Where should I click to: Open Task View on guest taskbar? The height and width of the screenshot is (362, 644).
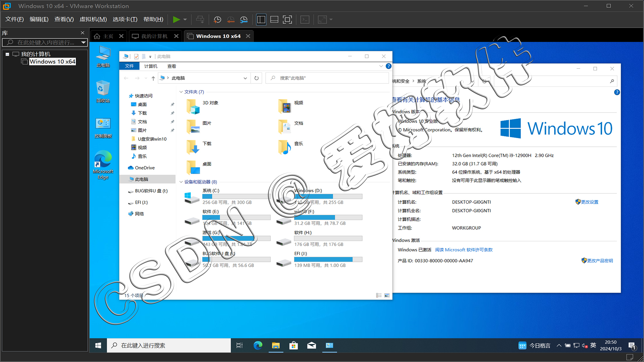pyautogui.click(x=239, y=346)
